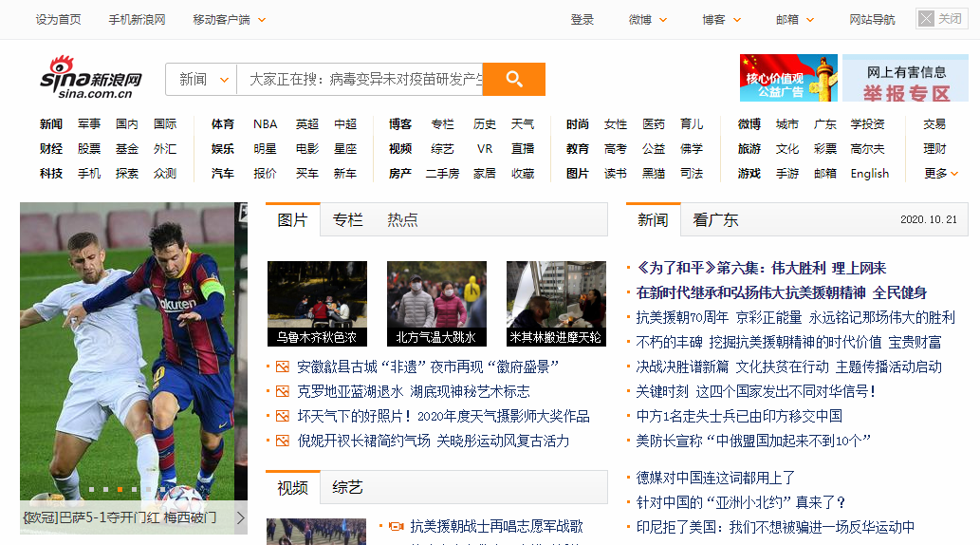
Task: Switch to the 图片 tab
Action: [x=292, y=219]
